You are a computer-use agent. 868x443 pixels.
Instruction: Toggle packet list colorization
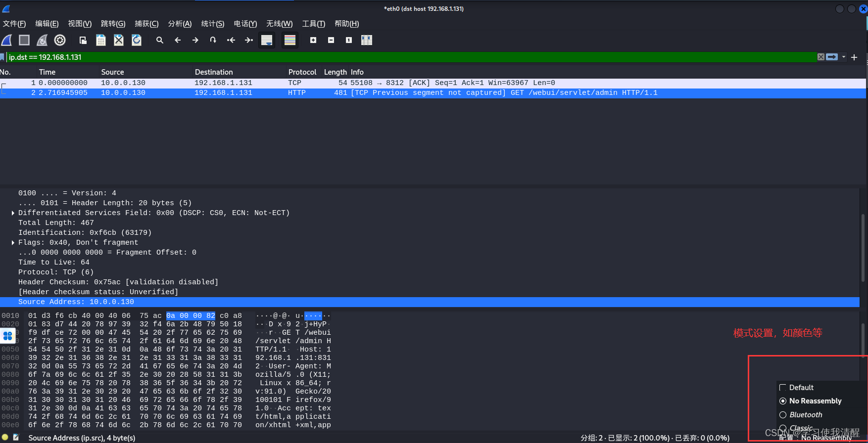(x=290, y=40)
